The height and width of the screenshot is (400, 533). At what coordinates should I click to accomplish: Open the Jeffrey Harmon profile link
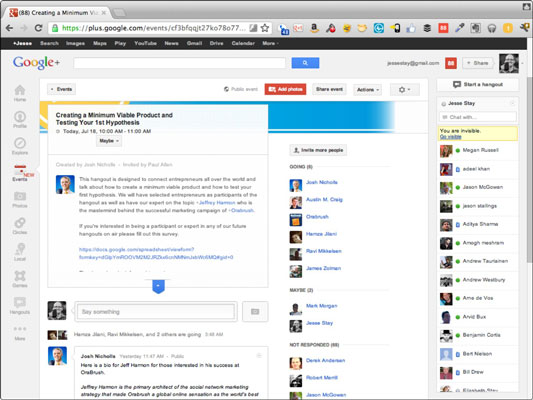coord(217,203)
